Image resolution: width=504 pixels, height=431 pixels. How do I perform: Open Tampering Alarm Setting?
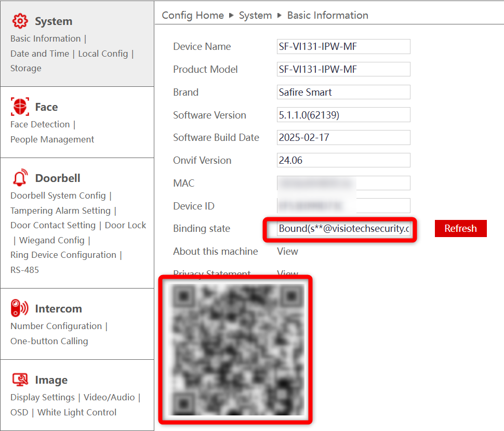(x=60, y=211)
